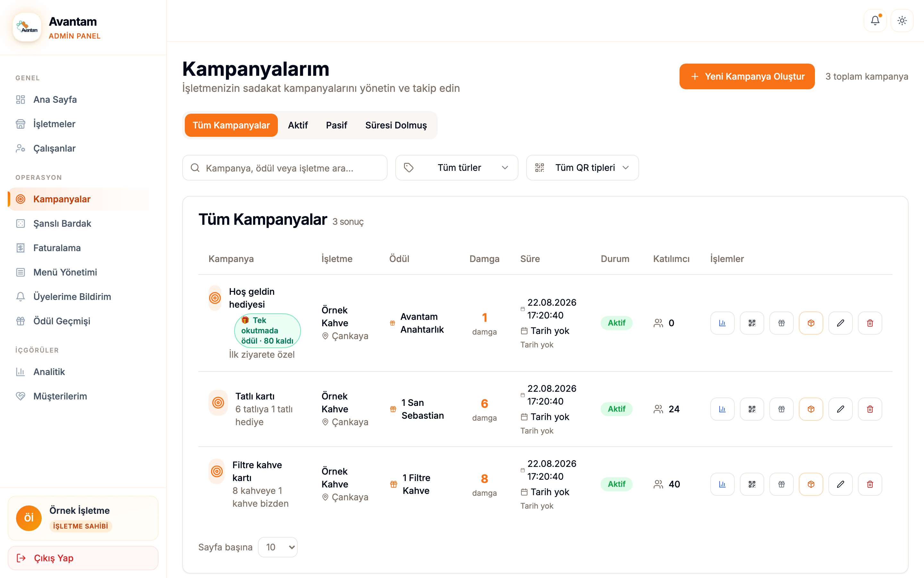Open Menü Yönetimi in sidebar

pyautogui.click(x=79, y=272)
